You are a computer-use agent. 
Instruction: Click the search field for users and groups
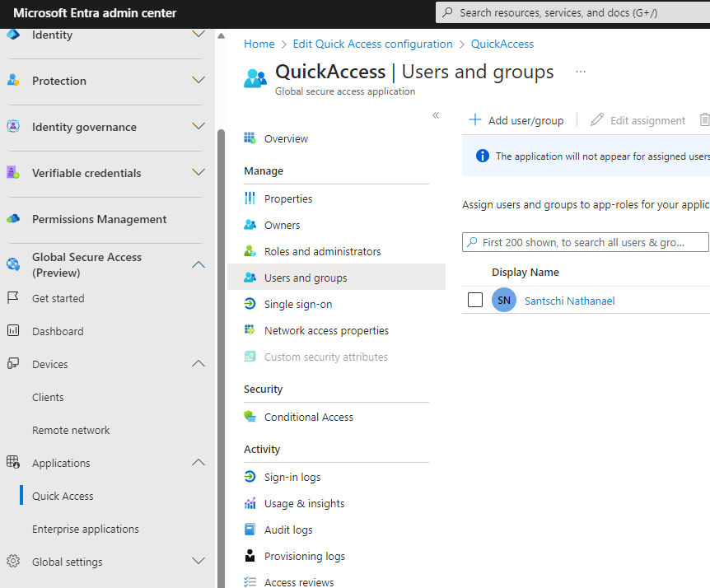coord(585,241)
